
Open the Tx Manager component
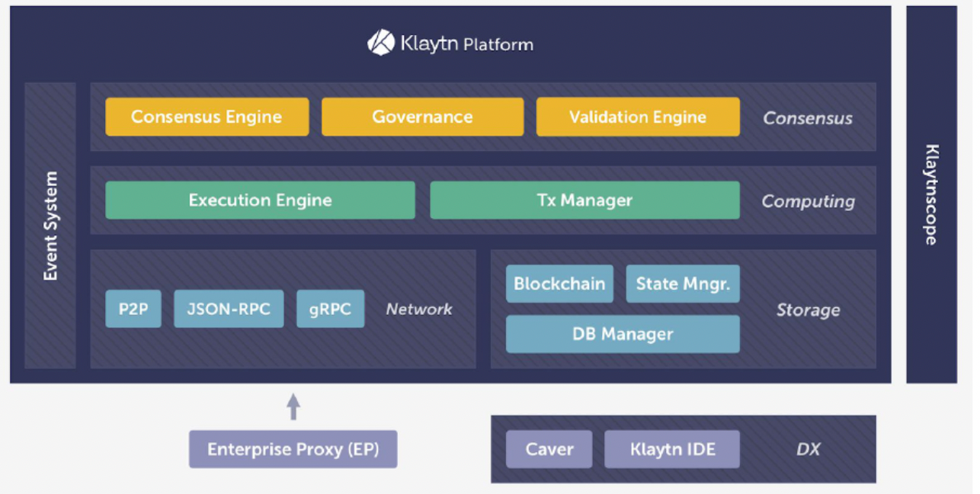pos(585,200)
